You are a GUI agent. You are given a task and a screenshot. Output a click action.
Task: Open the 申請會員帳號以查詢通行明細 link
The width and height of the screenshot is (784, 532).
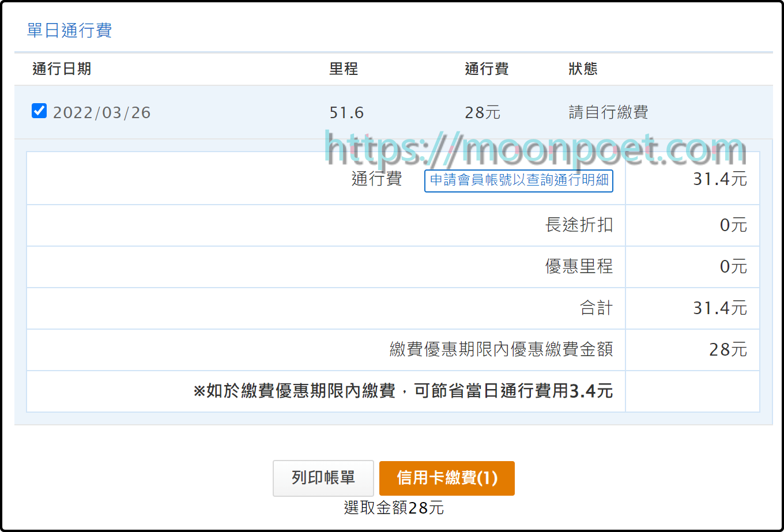click(519, 180)
